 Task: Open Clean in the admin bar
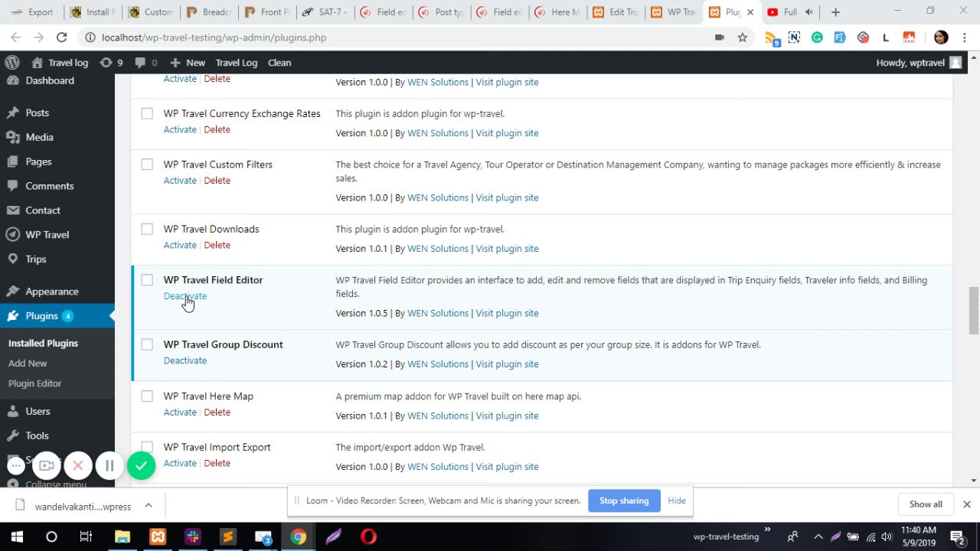point(279,63)
